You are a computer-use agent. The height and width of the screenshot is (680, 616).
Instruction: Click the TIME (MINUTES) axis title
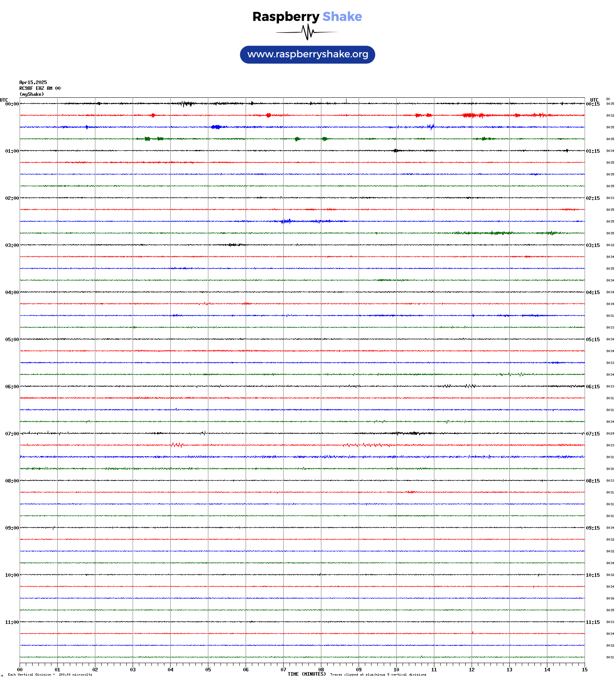(307, 674)
